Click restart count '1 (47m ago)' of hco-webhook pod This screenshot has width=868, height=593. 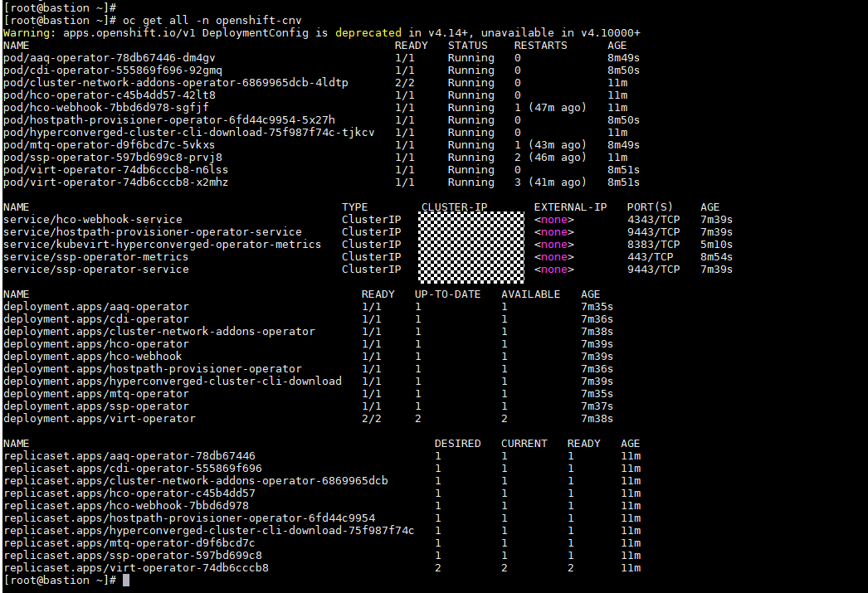click(x=550, y=108)
